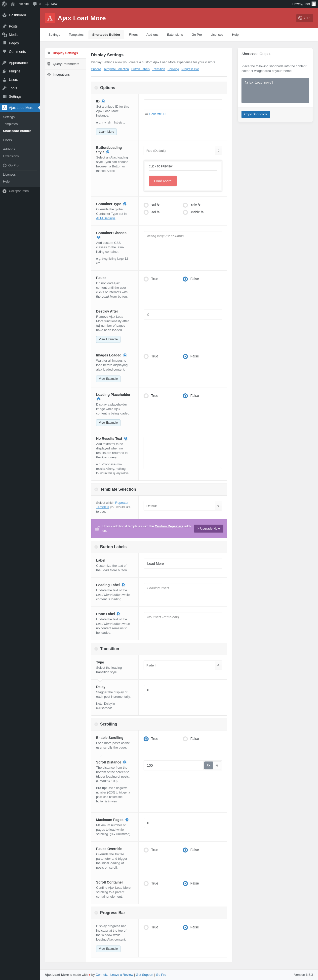Open the Query Parameters section

(x=66, y=64)
